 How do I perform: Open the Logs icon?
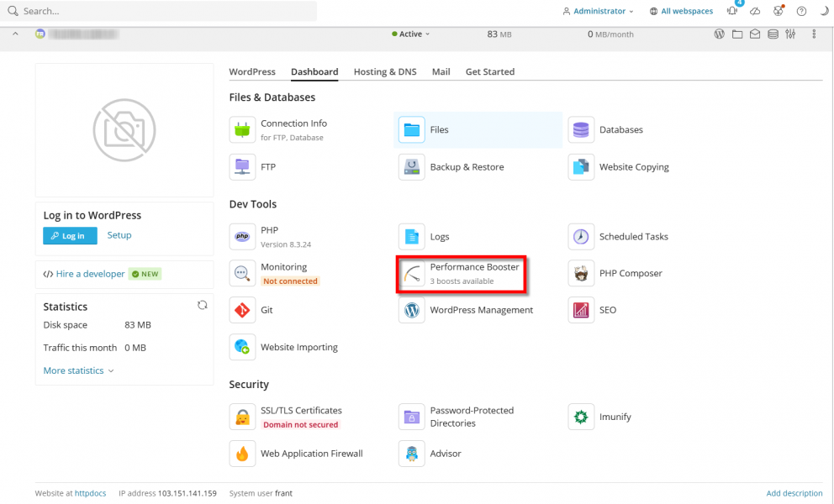coord(412,237)
